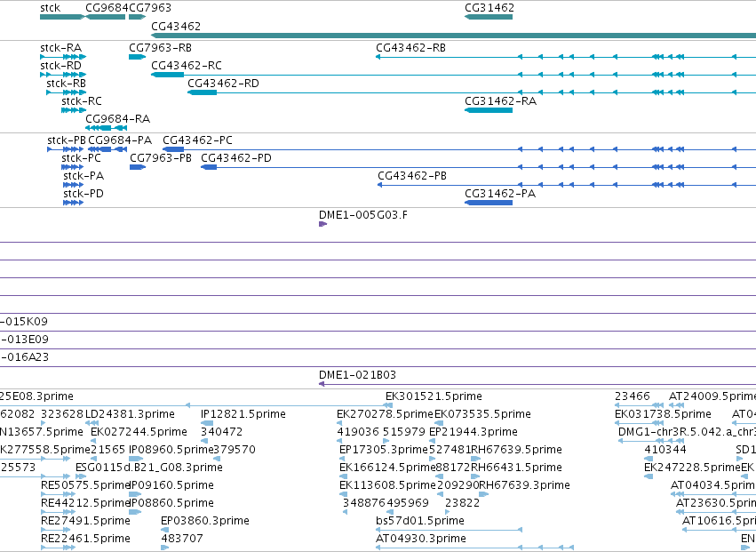Open transcript label stck-RB
756x552 pixels.
(x=66, y=84)
